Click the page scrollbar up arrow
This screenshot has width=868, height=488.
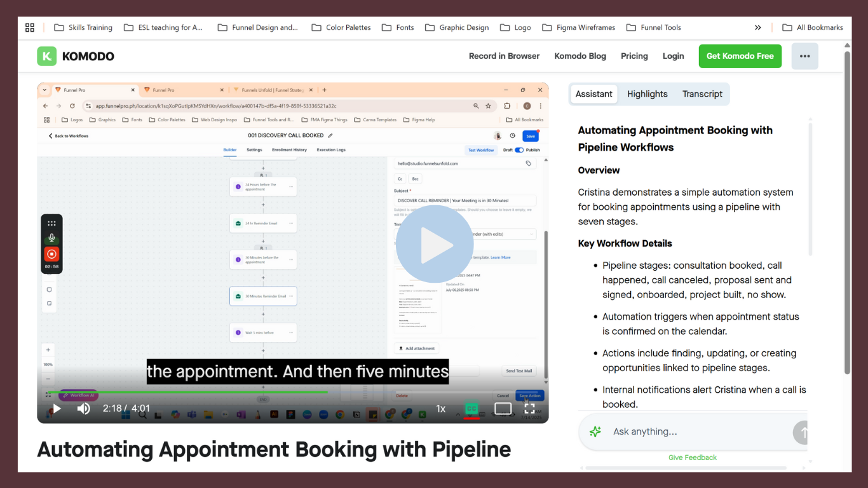tap(847, 45)
